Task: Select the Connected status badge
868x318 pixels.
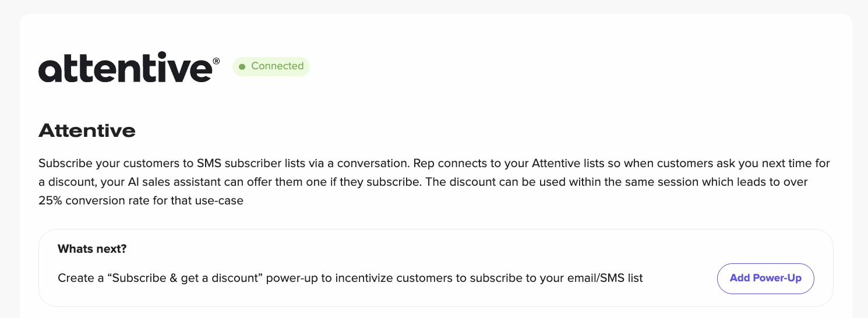Action: click(271, 66)
